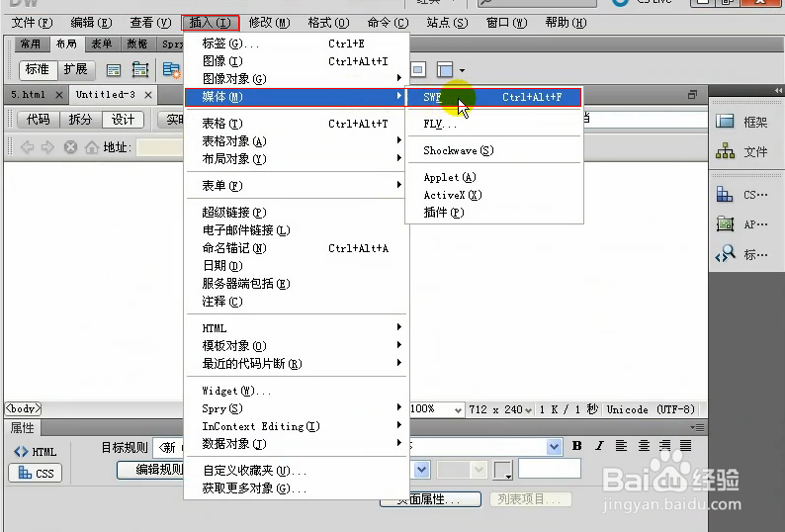Open the CSS styles panel icon
Image resolution: width=785 pixels, height=532 pixels.
pos(742,195)
